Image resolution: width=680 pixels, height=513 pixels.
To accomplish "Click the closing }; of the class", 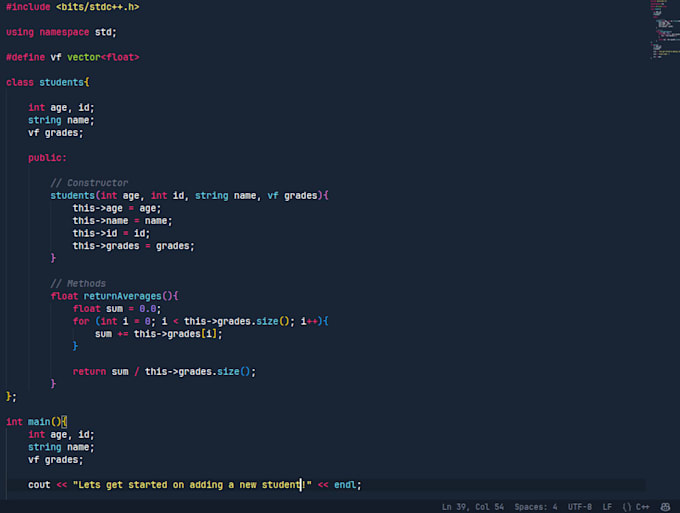I will [11, 397].
